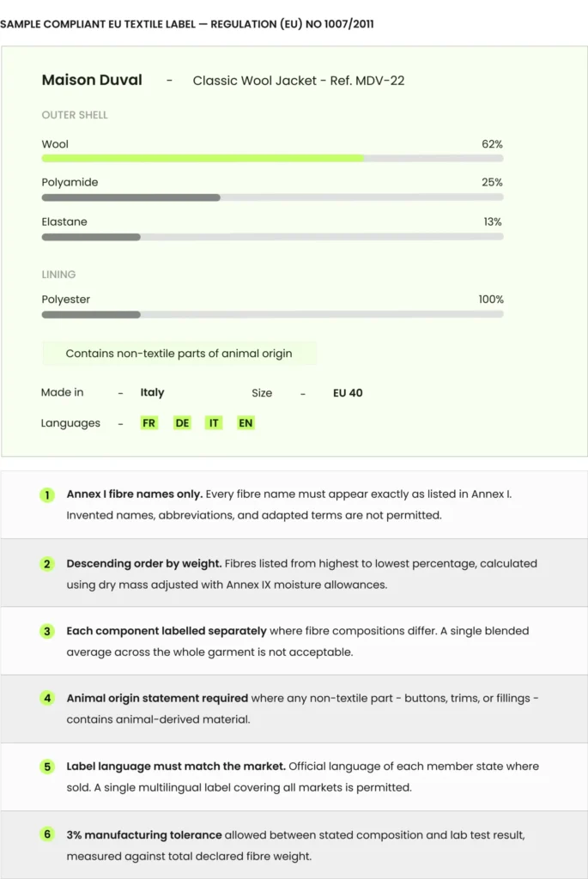Click the Elastane 13% progress bar
This screenshot has width=588, height=879.
(272, 237)
